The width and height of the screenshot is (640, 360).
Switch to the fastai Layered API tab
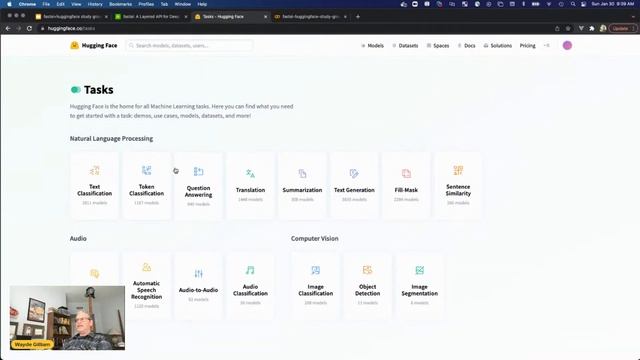point(151,17)
